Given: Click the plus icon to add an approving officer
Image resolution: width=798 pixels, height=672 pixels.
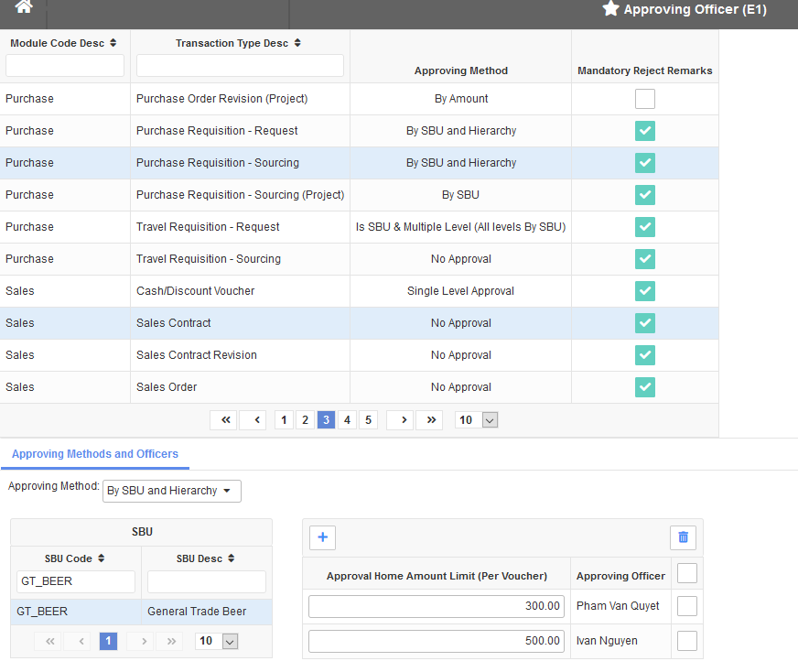Looking at the screenshot, I should click(x=322, y=537).
